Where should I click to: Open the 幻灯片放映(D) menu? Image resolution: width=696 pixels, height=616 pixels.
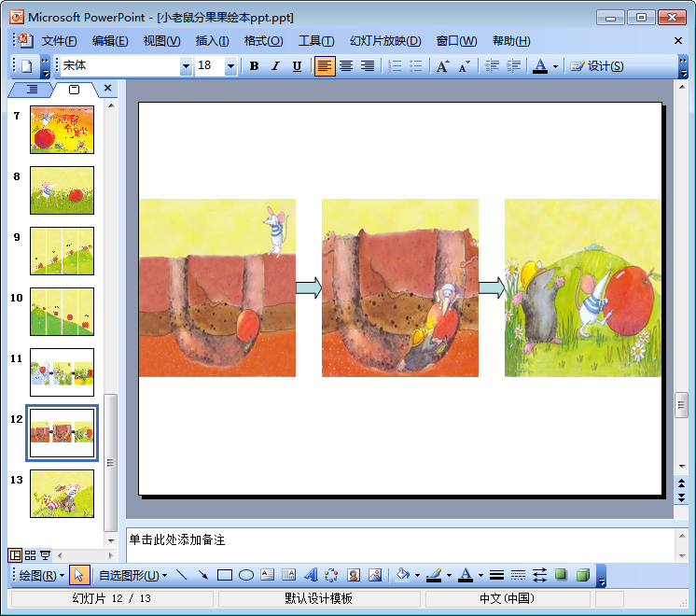click(x=385, y=41)
